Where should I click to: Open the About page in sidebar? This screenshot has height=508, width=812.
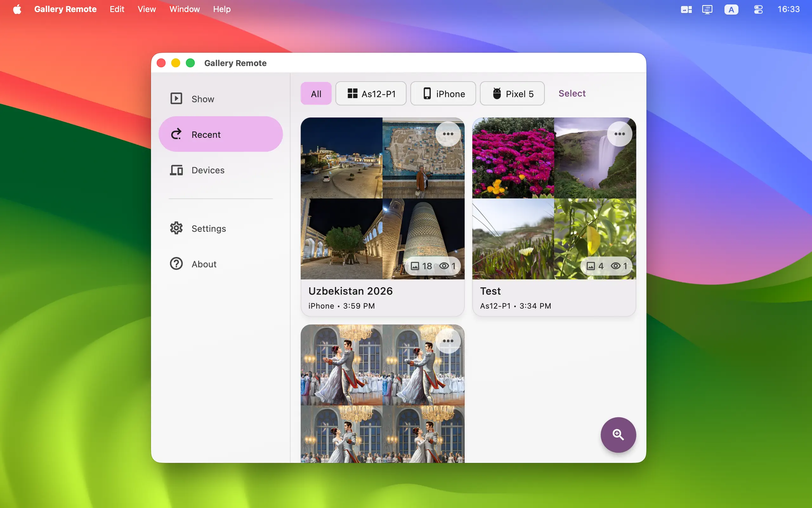(220, 264)
